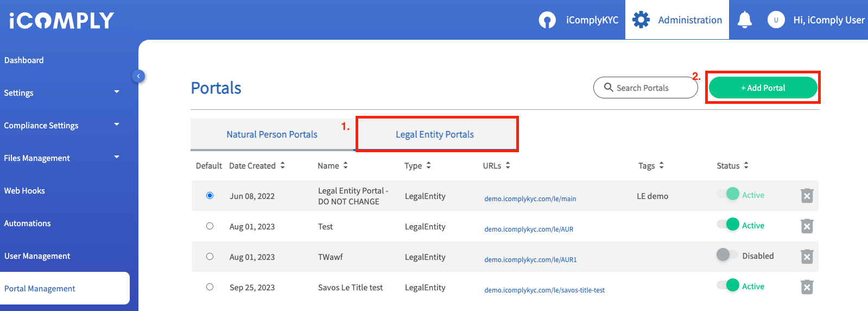This screenshot has height=311, width=868.
Task: Set Test portal as default
Action: pyautogui.click(x=210, y=226)
